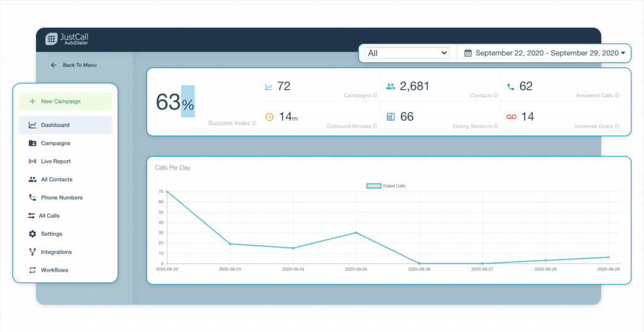Click the Settings gear icon in sidebar
The width and height of the screenshot is (644, 332).
[x=32, y=234]
